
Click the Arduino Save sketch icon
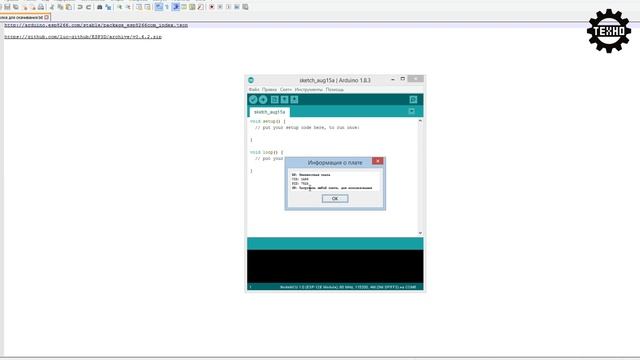tap(294, 100)
